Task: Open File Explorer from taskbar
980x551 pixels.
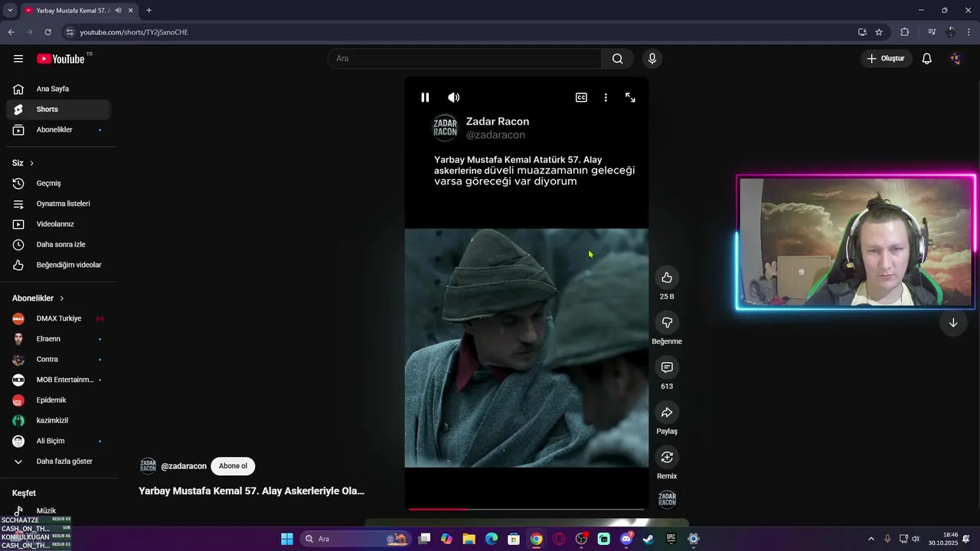Action: pos(469,539)
